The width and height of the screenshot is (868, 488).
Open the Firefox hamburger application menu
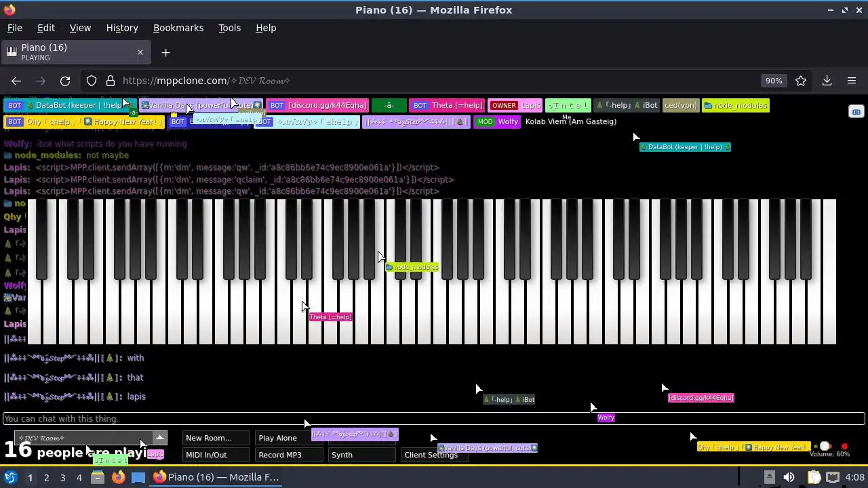point(852,81)
